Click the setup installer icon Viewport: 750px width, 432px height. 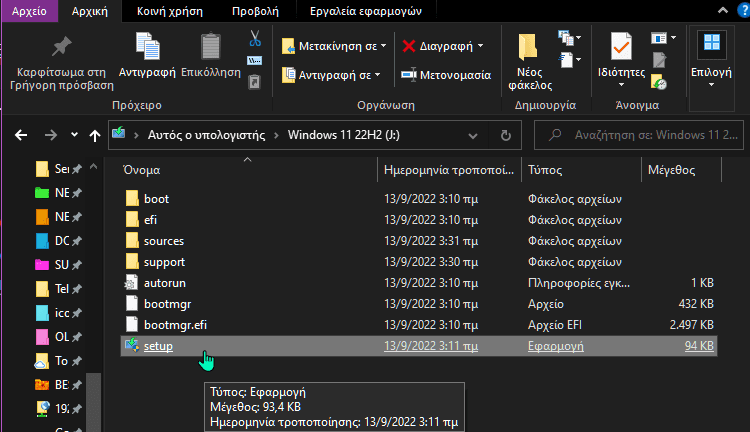pyautogui.click(x=132, y=345)
